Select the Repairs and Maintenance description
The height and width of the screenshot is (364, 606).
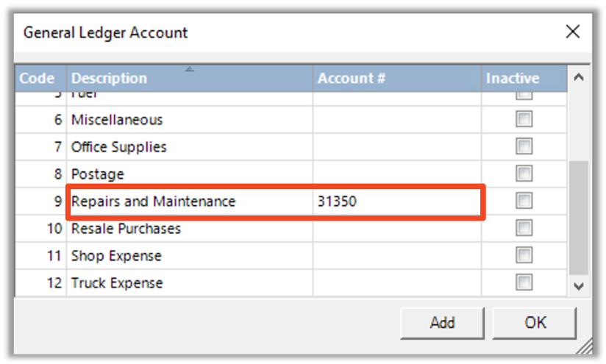190,201
